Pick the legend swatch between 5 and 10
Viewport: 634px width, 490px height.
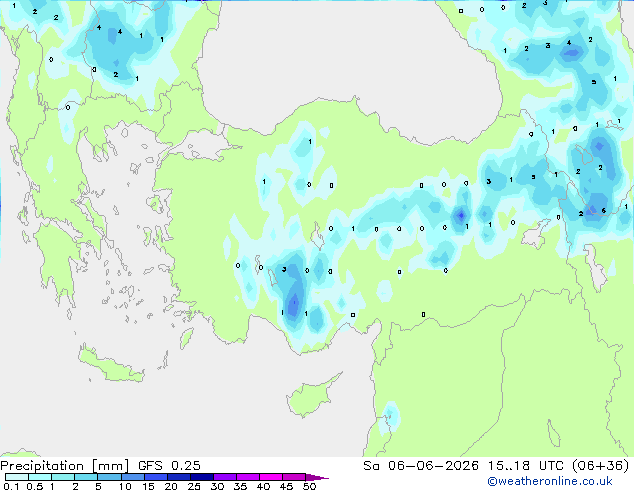point(109,477)
